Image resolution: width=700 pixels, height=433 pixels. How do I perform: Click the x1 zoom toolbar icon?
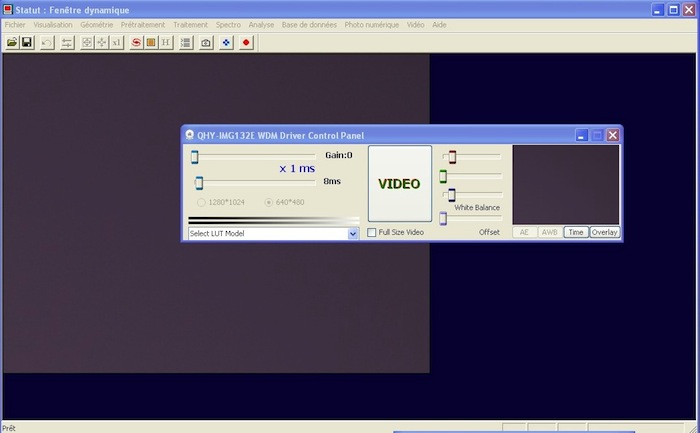coord(117,42)
